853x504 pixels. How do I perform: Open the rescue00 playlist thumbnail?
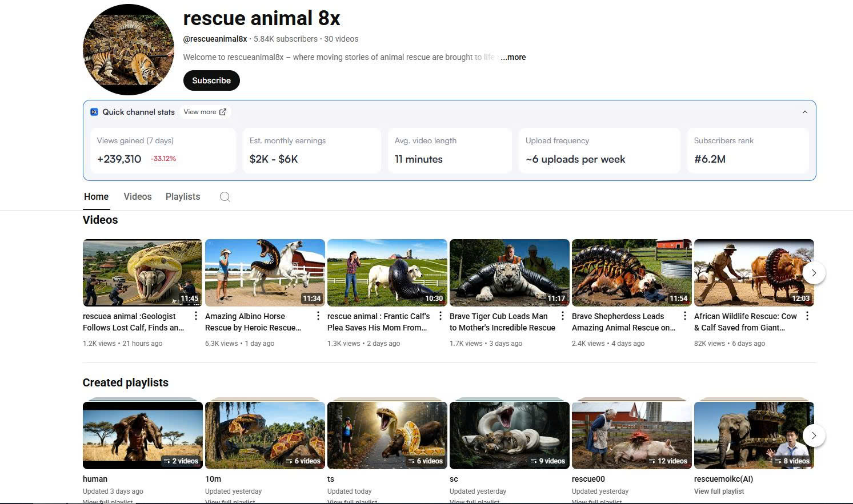pyautogui.click(x=631, y=435)
